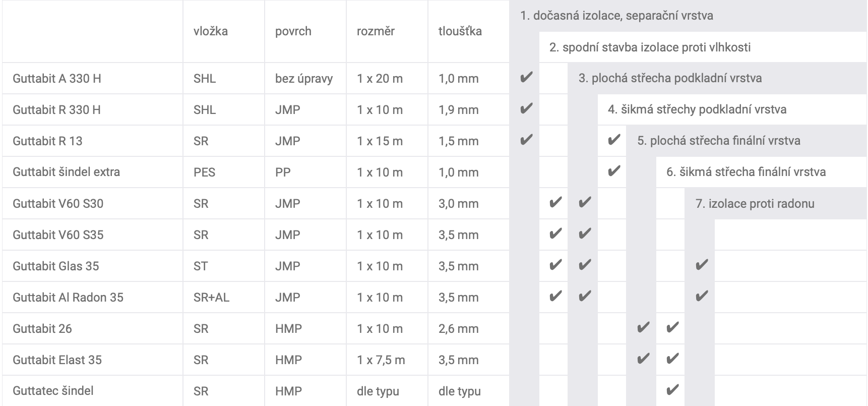Screen dimensions: 868x406
Task: Click the 'tloušťka' column header
Action: tap(460, 31)
